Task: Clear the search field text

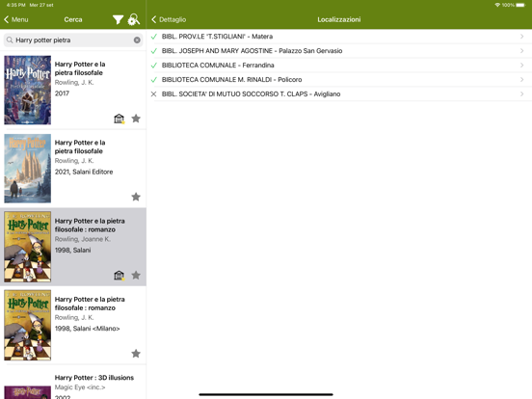Action: [x=137, y=40]
